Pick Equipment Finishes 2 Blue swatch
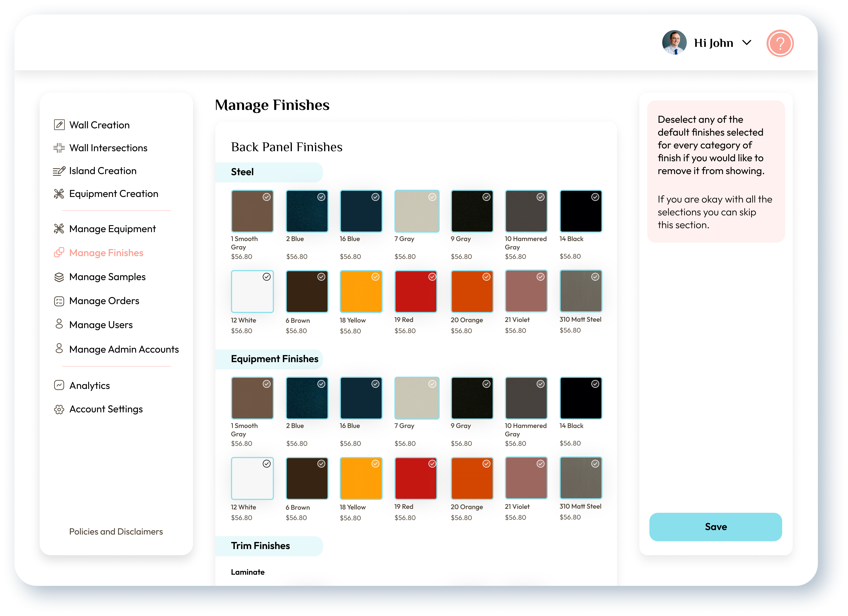848x616 pixels. click(x=307, y=398)
